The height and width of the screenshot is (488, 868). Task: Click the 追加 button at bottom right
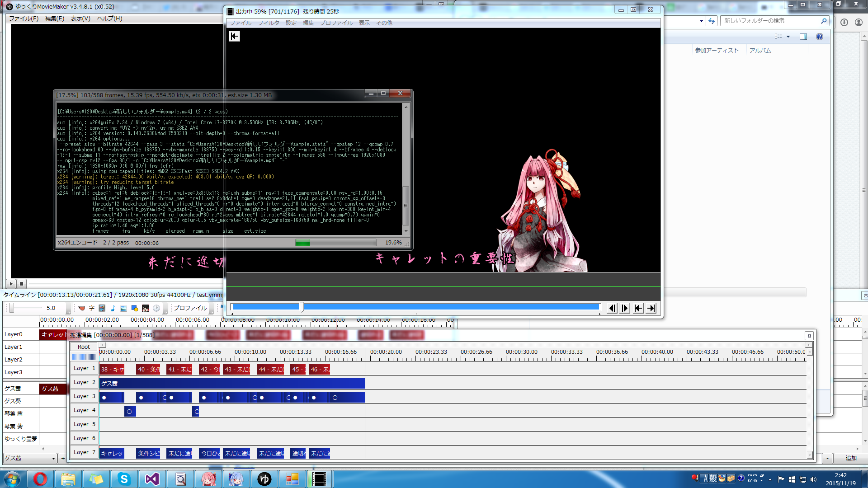[x=851, y=458]
